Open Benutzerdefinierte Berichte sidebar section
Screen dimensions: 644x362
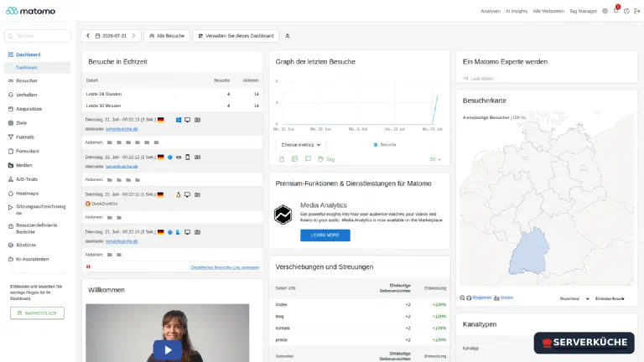coord(36,229)
